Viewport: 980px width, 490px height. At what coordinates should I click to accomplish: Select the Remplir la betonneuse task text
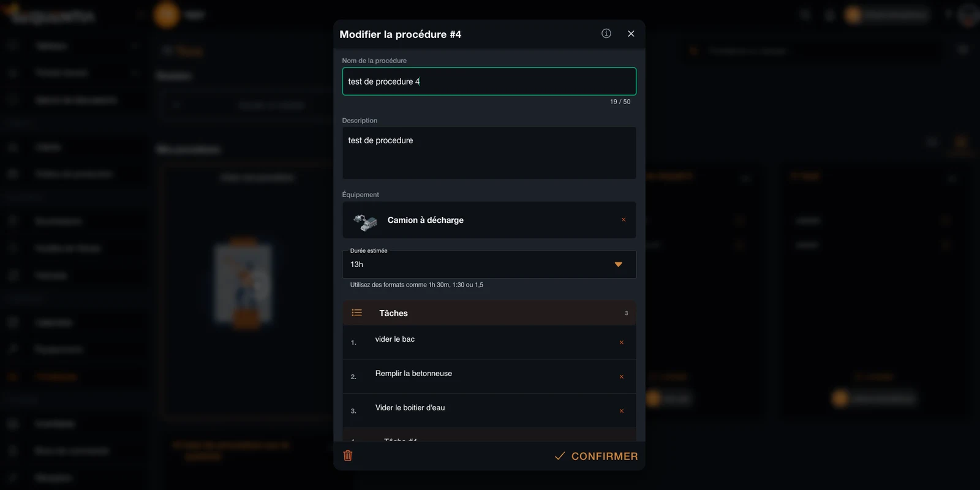tap(413, 374)
